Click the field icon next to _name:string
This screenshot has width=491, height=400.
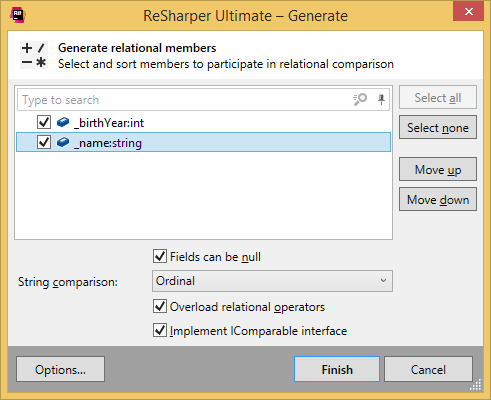click(x=63, y=142)
